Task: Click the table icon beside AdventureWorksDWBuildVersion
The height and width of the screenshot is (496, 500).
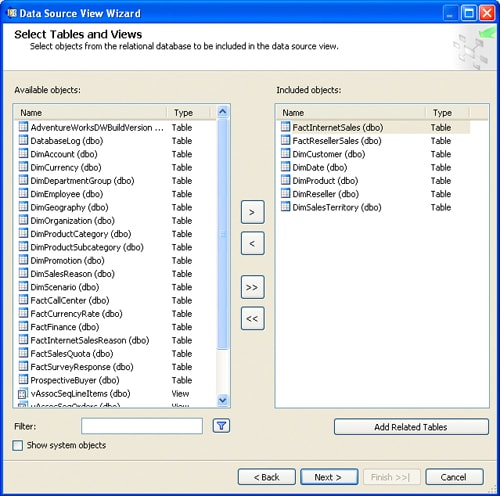Action: pyautogui.click(x=23, y=127)
